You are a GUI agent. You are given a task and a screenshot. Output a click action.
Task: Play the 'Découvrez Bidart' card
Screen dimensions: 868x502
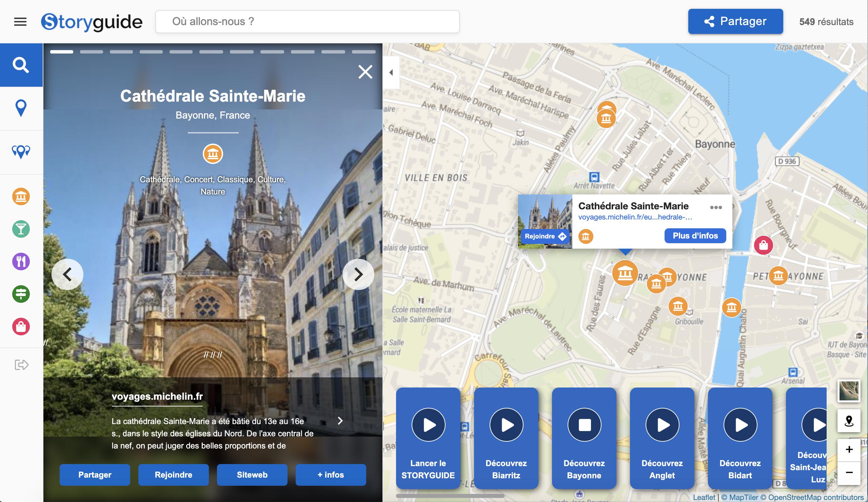(x=740, y=425)
